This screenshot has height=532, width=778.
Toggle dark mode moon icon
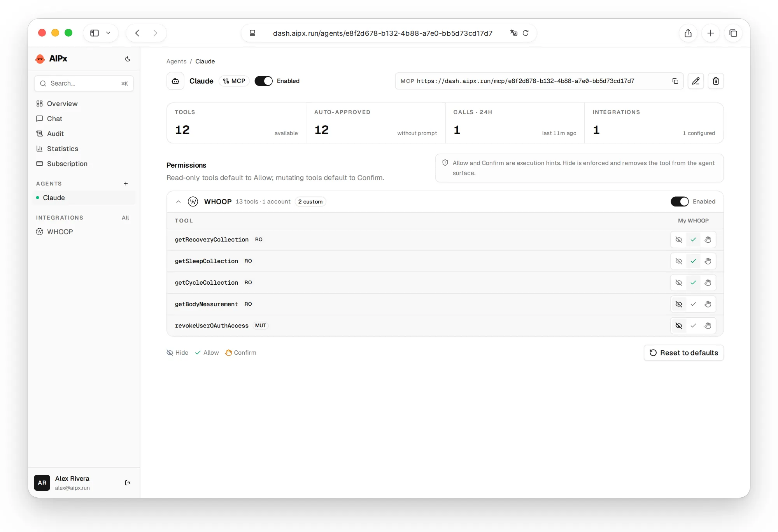(x=128, y=59)
